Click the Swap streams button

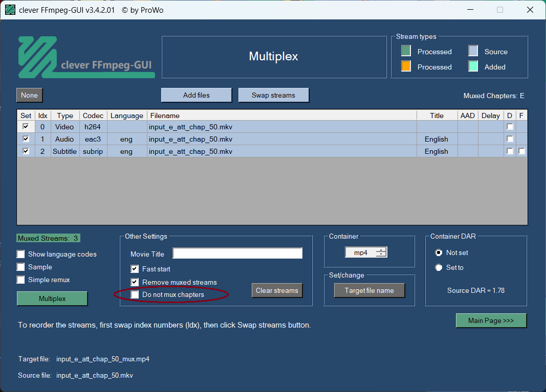point(273,95)
